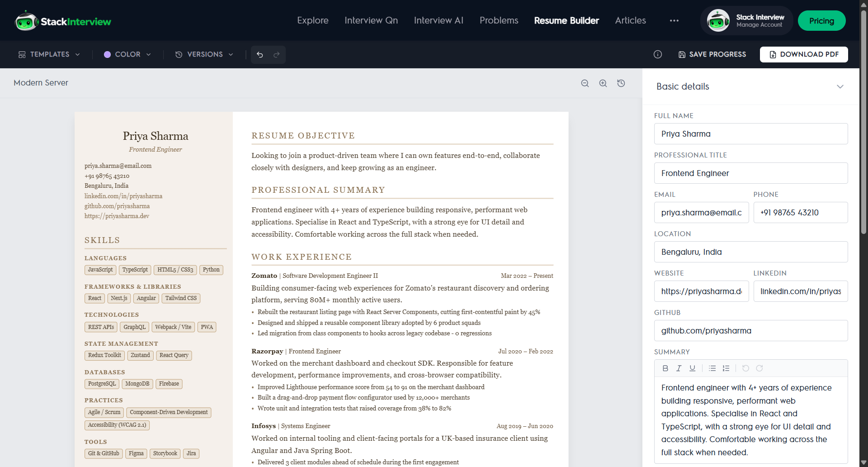The height and width of the screenshot is (467, 868).
Task: Click the Pricing button
Action: click(x=821, y=21)
